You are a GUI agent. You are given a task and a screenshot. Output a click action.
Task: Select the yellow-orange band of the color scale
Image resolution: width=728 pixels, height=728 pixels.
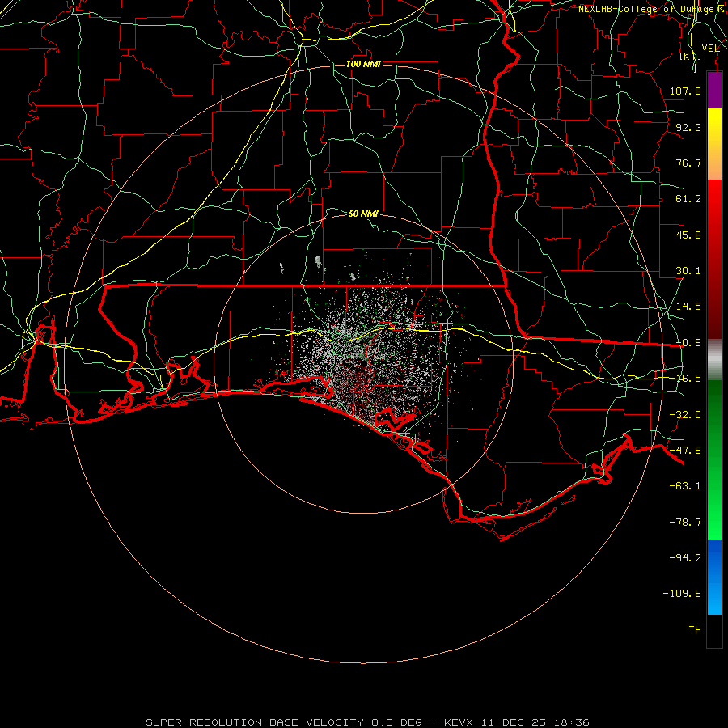coord(714,144)
